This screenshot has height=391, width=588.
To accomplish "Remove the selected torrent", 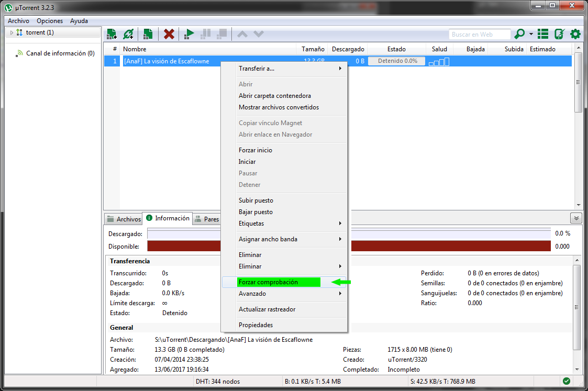I will pos(169,33).
